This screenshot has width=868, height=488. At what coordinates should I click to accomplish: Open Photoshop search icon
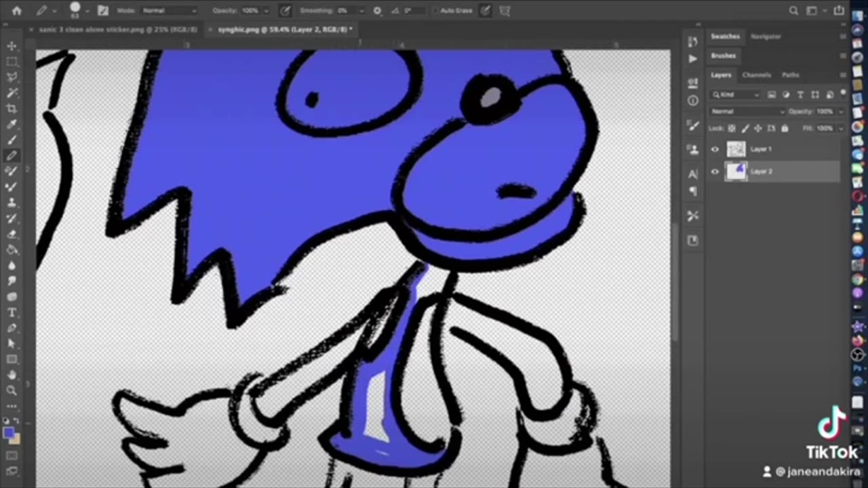(793, 11)
